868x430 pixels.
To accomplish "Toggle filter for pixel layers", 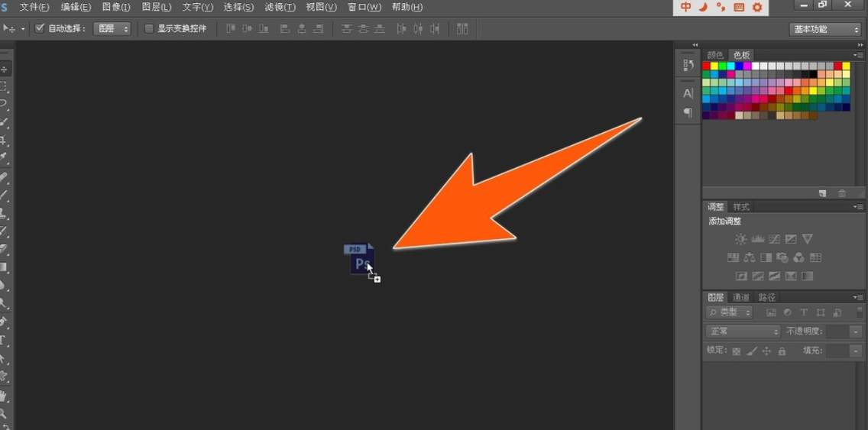I will (771, 312).
